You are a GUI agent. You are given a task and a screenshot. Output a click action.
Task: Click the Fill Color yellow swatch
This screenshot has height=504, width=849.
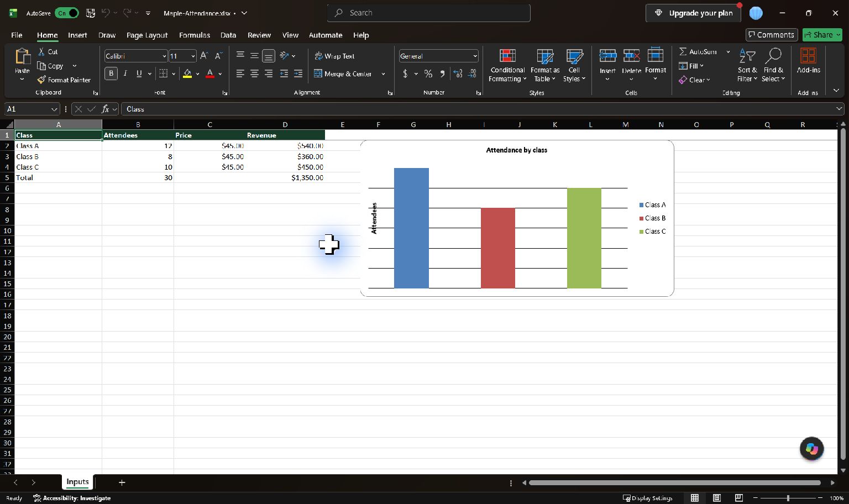click(x=187, y=73)
